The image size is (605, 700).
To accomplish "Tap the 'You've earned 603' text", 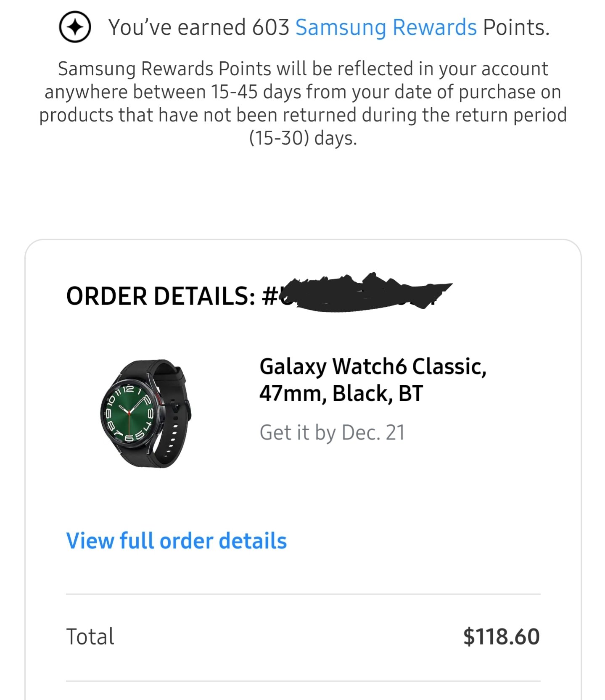I will pos(199,28).
